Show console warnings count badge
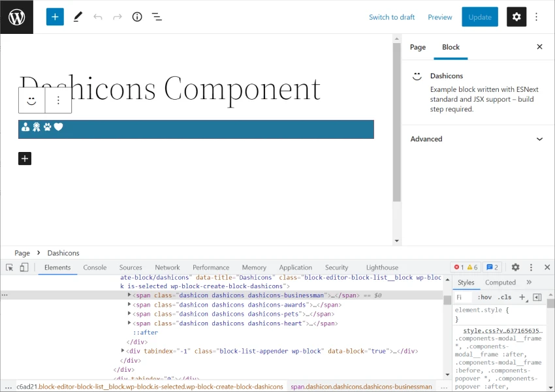The width and height of the screenshot is (555, 392). [473, 267]
